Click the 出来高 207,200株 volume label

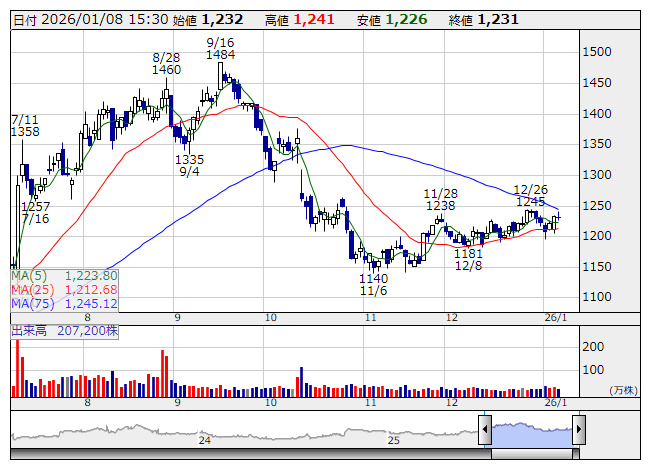click(65, 331)
